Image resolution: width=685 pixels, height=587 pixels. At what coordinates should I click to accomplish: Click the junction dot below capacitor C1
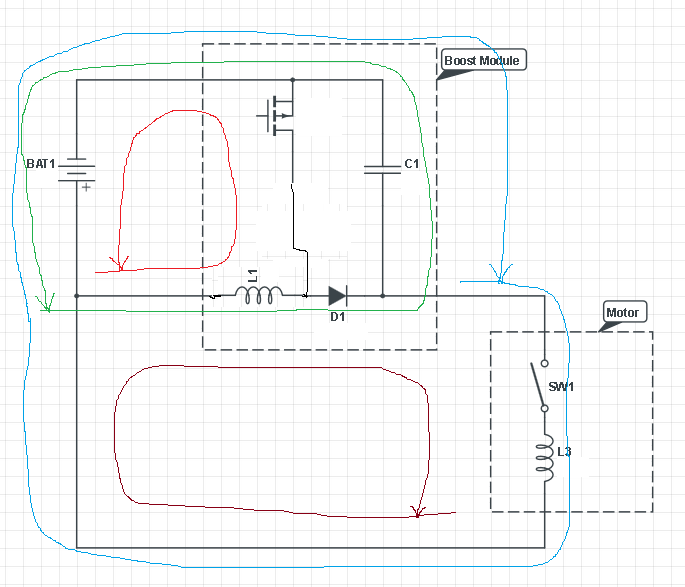tap(383, 296)
